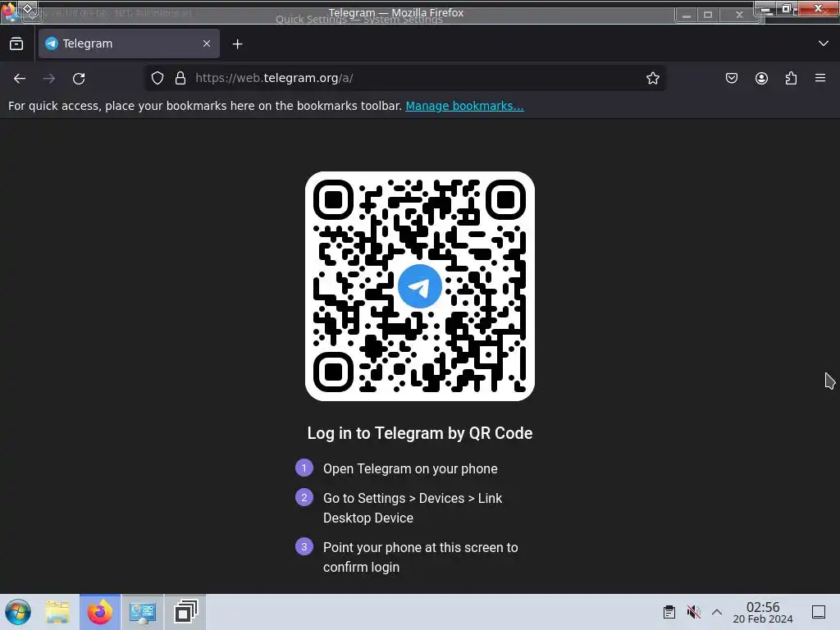The height and width of the screenshot is (630, 840).
Task: Open the Manage bookmarks link
Action: tap(464, 106)
